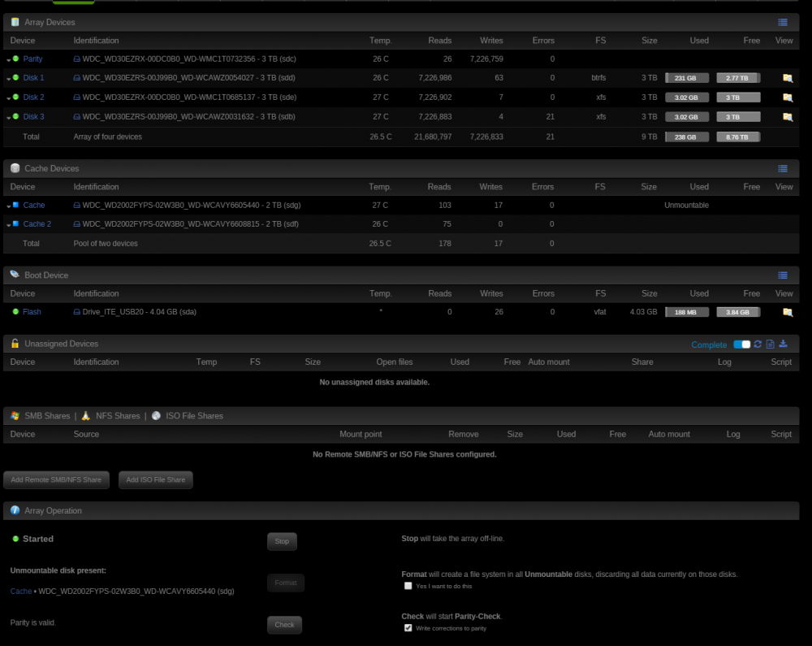
Task: Click the Format button
Action: coord(285,583)
